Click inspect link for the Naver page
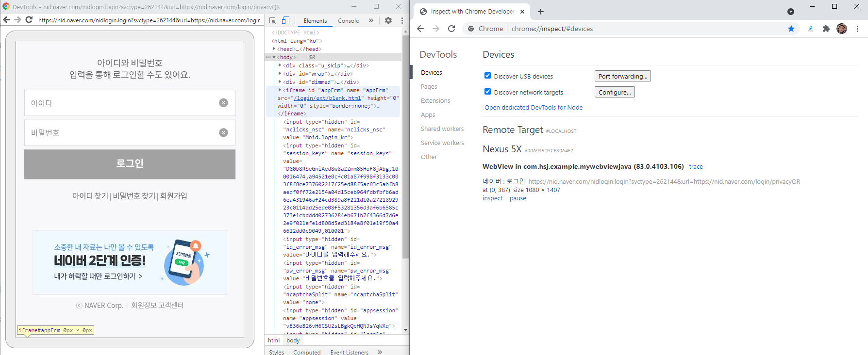 (492, 198)
